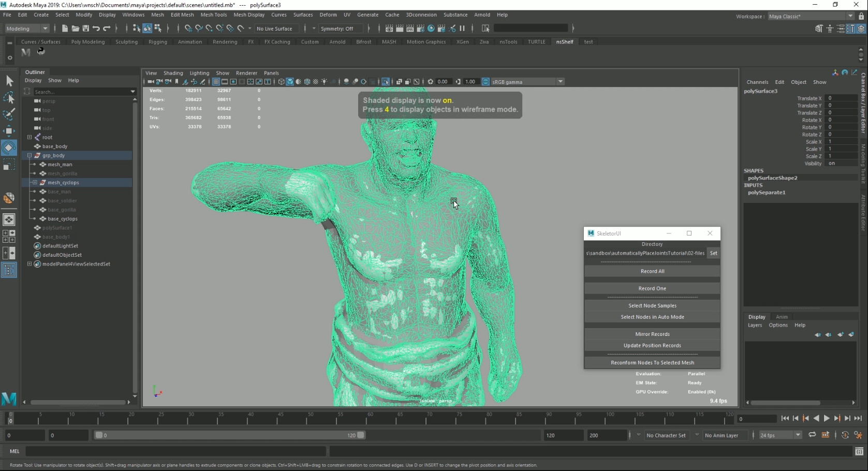Select the Paint Selection tool
The image size is (868, 471).
9,113
